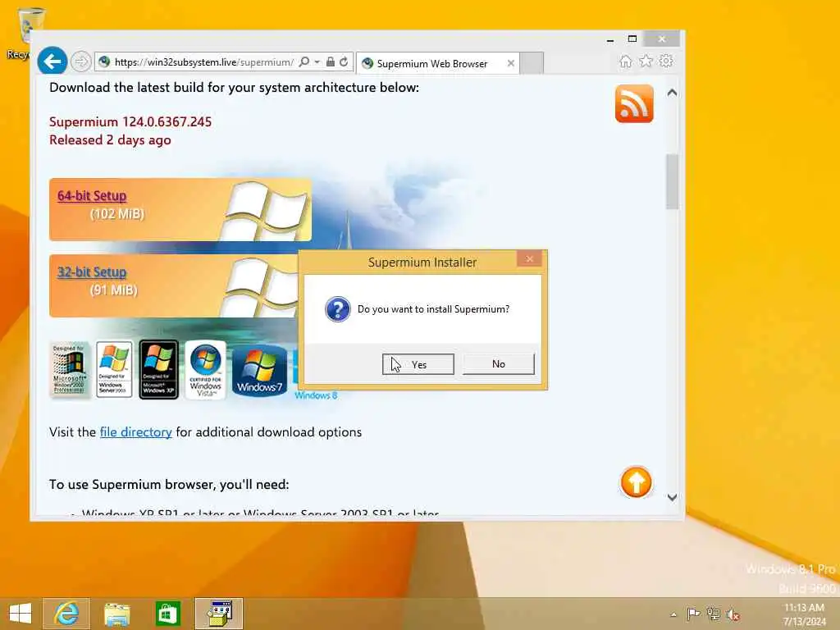Open the Windows Start button

[21, 614]
